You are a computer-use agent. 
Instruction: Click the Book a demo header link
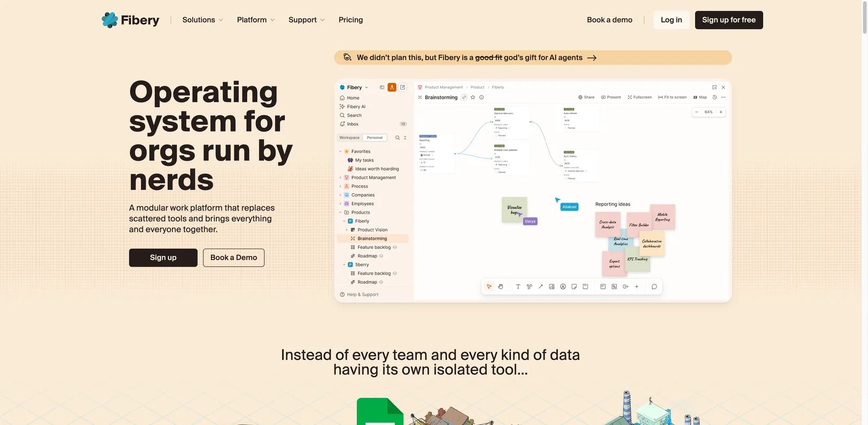click(x=610, y=20)
